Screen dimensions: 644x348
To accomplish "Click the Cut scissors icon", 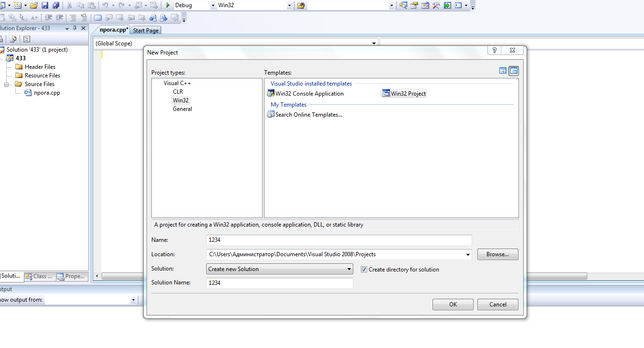I will (69, 5).
